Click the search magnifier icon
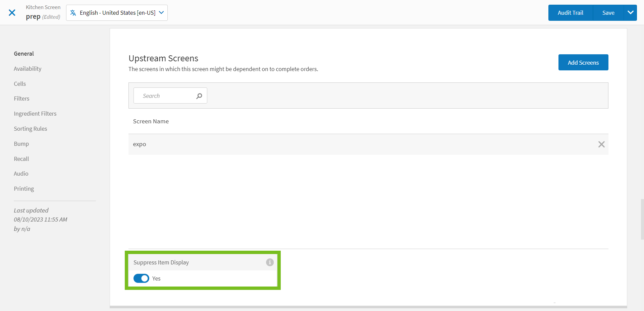 click(199, 96)
